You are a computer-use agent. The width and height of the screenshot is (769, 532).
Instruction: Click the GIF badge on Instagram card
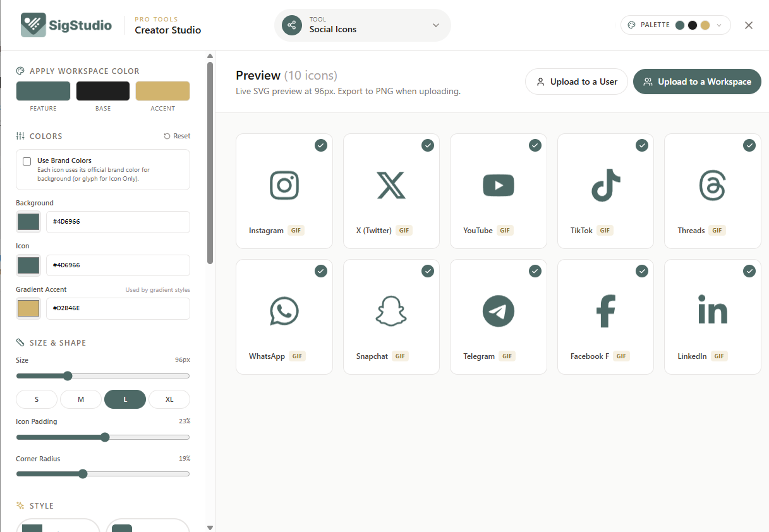296,231
